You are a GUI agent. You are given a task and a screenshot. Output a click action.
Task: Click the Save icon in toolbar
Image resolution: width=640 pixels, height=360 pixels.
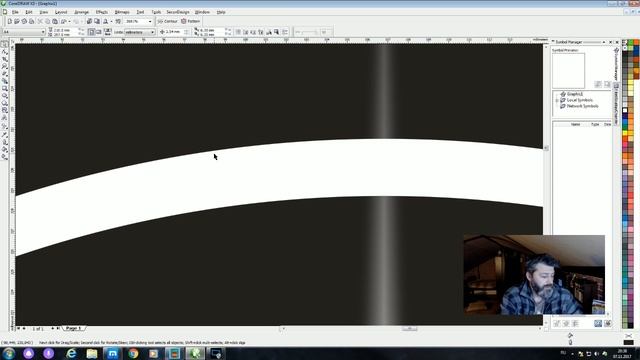pos(24,21)
